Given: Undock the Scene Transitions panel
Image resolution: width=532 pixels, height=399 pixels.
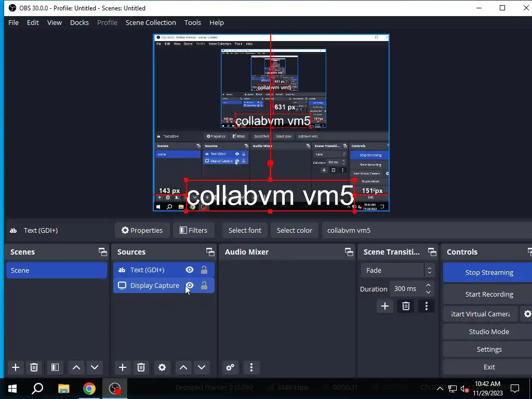Looking at the screenshot, I should click(x=432, y=252).
